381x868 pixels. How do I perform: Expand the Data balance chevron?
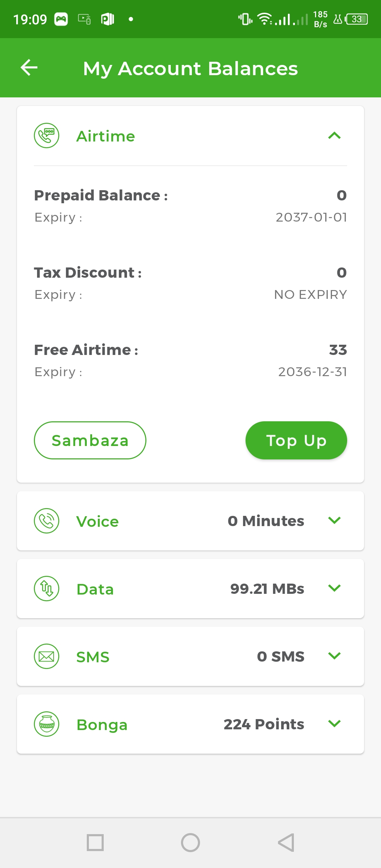[x=334, y=588]
